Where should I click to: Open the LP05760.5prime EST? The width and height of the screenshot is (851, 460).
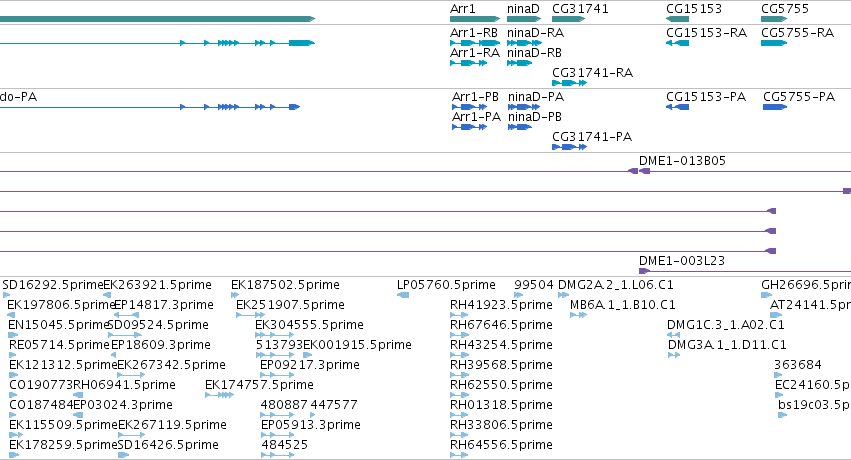(x=446, y=285)
